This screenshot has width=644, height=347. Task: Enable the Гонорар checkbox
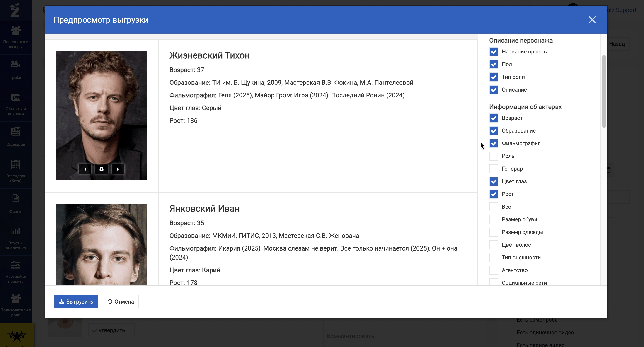[494, 169]
